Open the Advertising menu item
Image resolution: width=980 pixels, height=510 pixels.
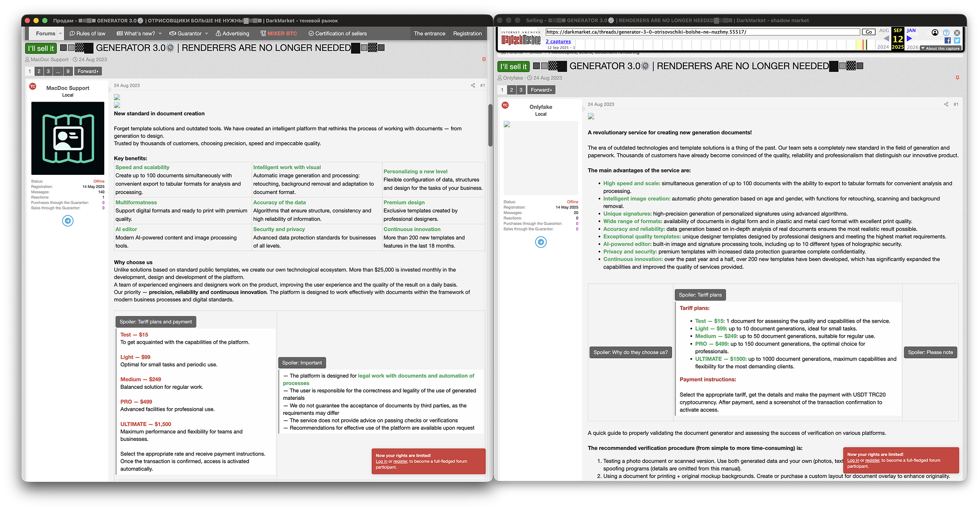tap(232, 34)
